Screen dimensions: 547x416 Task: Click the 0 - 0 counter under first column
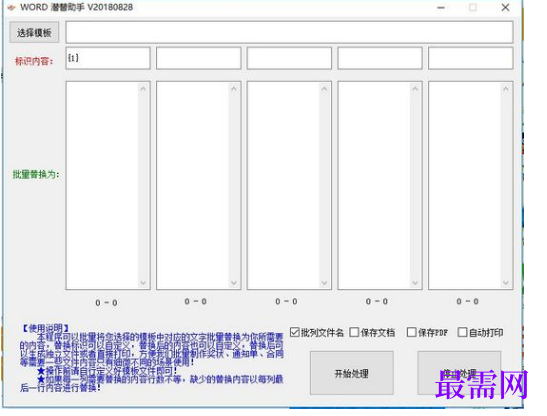pos(106,303)
